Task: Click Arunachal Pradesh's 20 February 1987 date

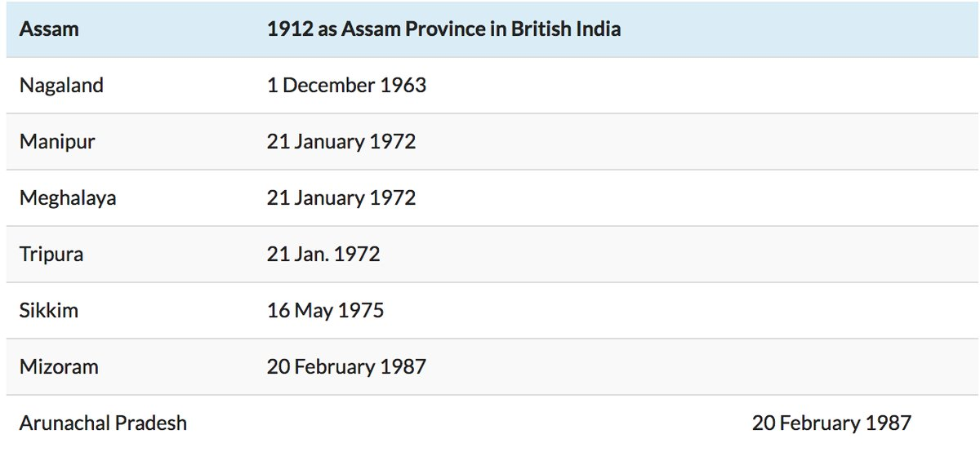Action: point(831,423)
